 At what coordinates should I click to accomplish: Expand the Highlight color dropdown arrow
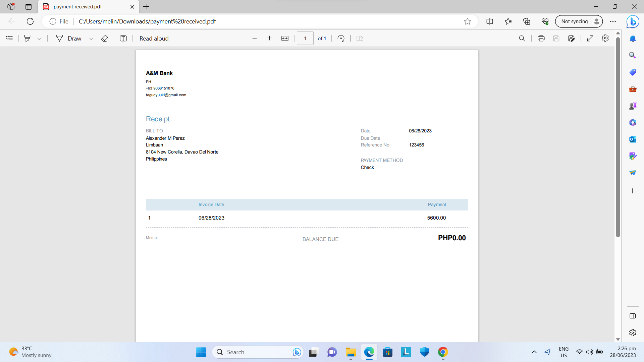[39, 39]
